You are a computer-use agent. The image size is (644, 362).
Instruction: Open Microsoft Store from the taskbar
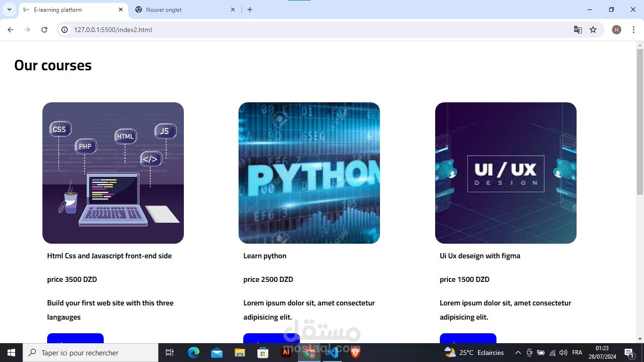coord(263,353)
